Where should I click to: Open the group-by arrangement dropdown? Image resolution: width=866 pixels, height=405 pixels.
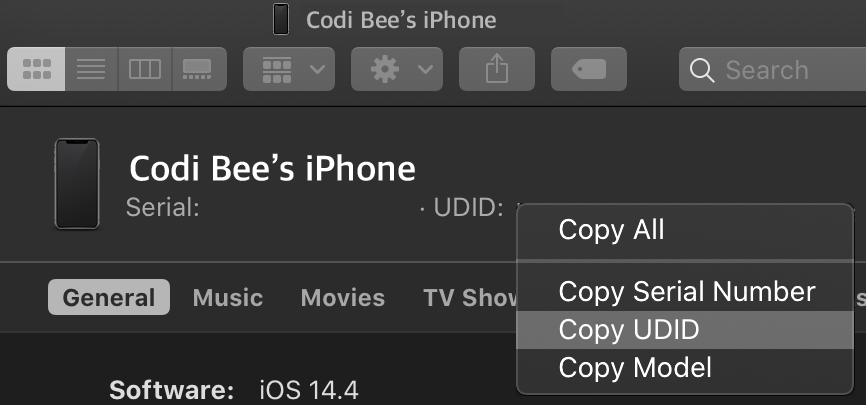[291, 70]
